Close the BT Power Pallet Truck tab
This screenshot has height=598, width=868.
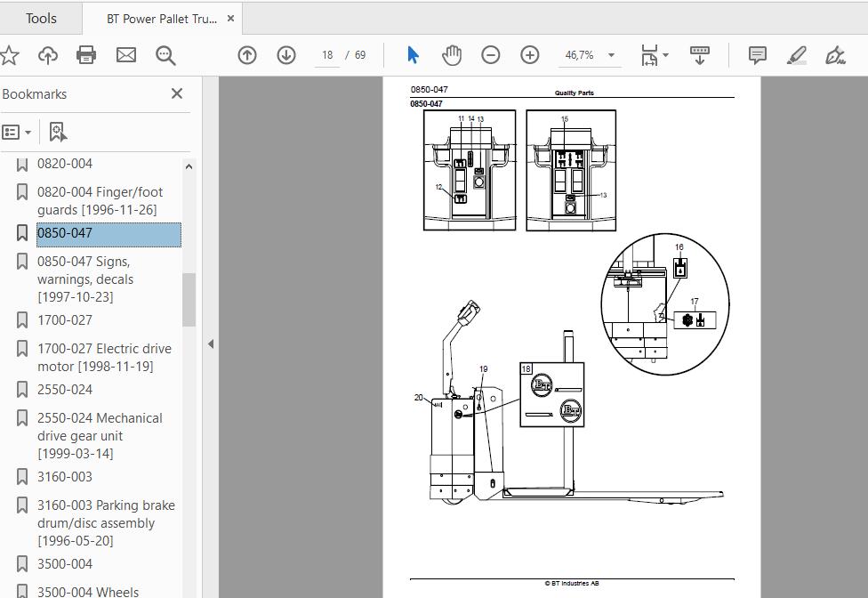(231, 19)
